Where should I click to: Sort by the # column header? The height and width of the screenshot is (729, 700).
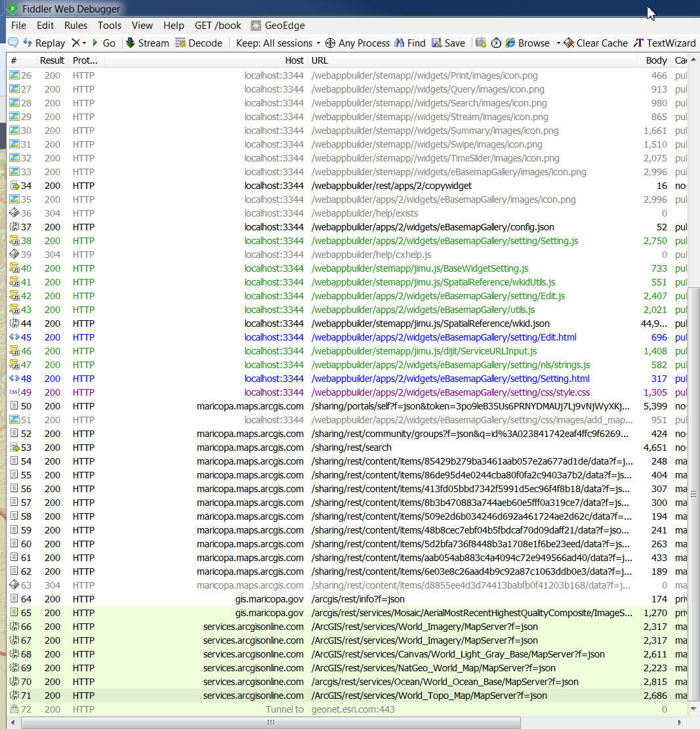click(22, 60)
